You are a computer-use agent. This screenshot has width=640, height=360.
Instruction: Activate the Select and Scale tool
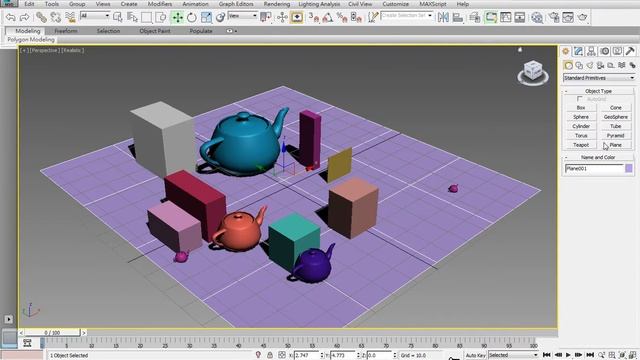pos(206,17)
